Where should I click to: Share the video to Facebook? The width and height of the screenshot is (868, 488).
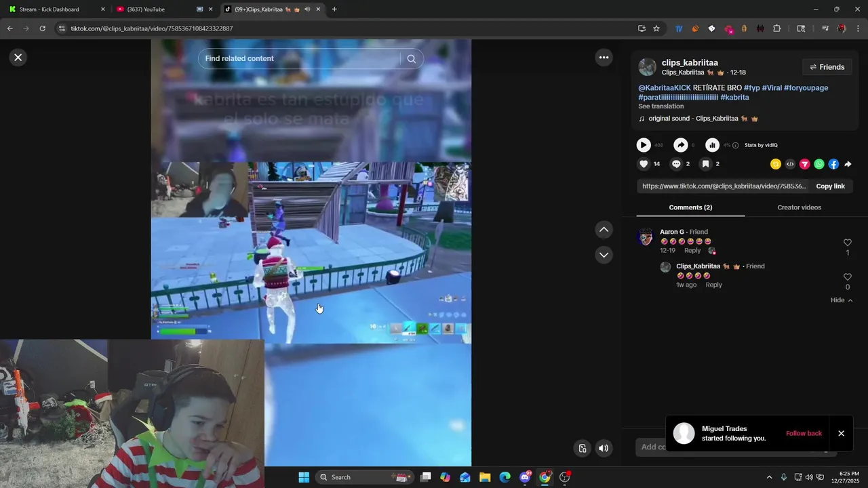[x=833, y=164]
